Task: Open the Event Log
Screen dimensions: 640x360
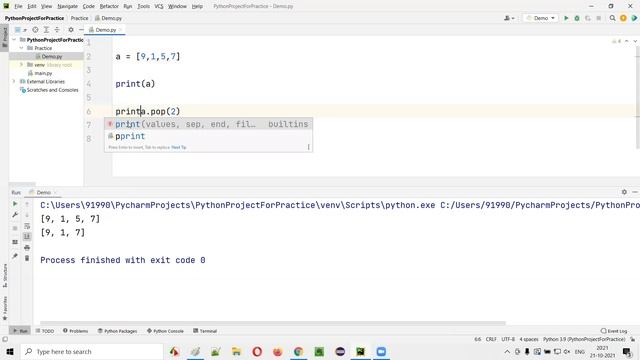Action: click(x=614, y=331)
